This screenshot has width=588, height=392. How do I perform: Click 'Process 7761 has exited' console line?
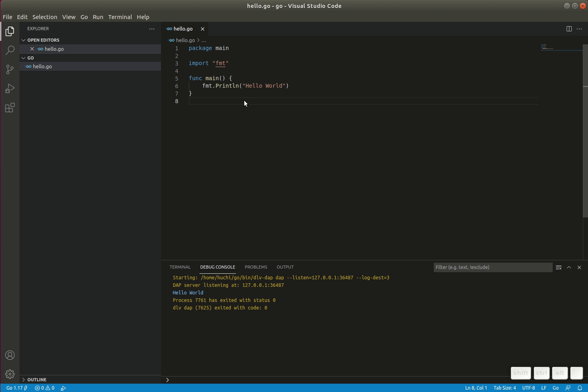(224, 300)
